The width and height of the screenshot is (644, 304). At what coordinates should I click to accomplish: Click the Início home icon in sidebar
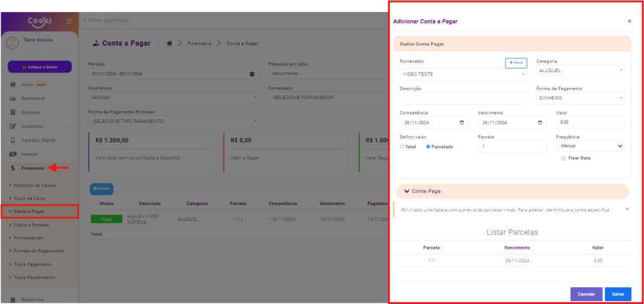(13, 84)
